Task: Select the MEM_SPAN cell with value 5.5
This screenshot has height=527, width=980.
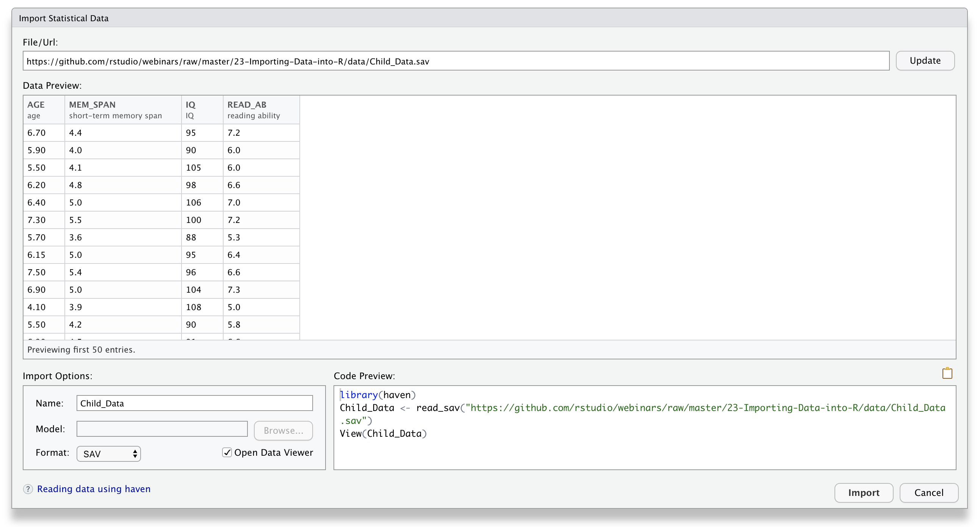Action: coord(123,220)
